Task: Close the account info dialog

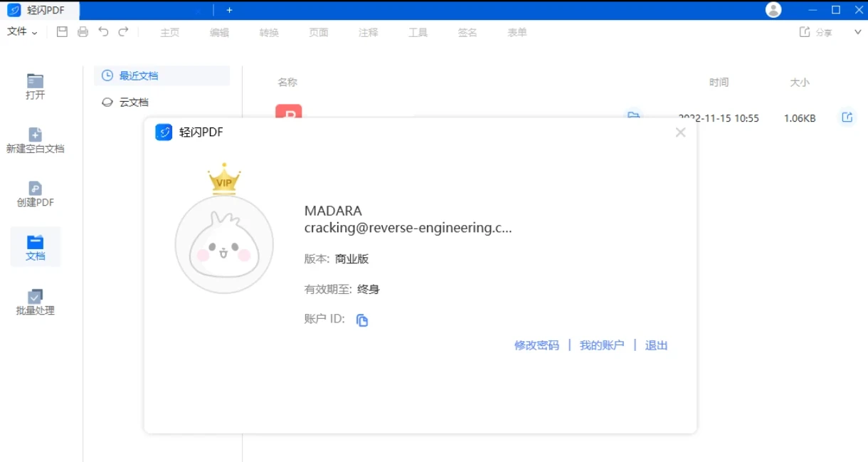Action: [x=681, y=132]
